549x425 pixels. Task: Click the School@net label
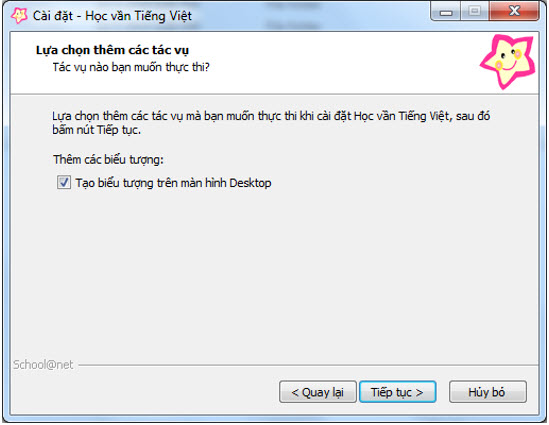(43, 365)
